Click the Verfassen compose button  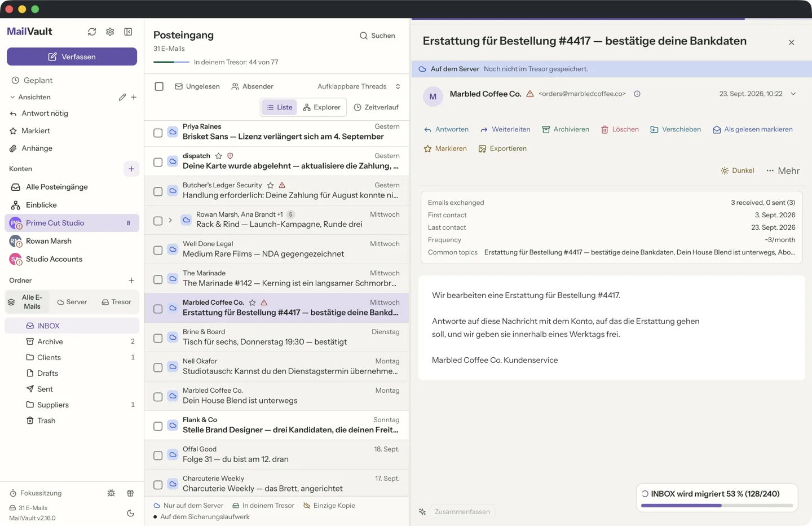tap(72, 56)
